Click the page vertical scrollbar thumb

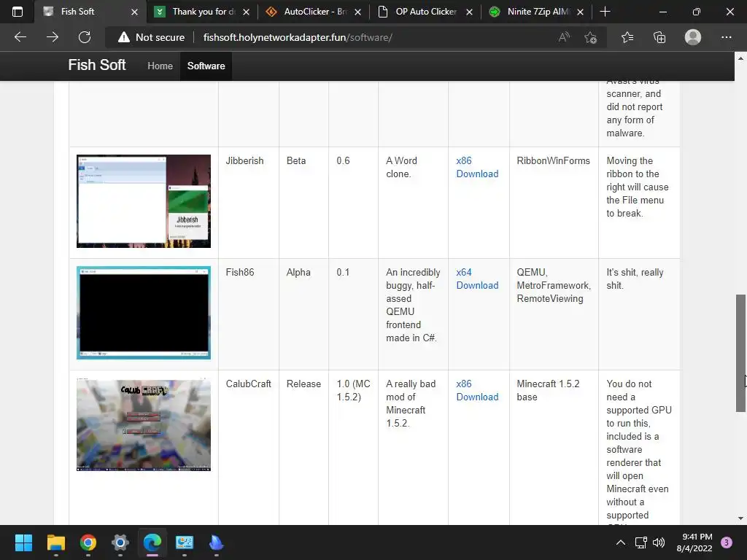click(x=740, y=353)
